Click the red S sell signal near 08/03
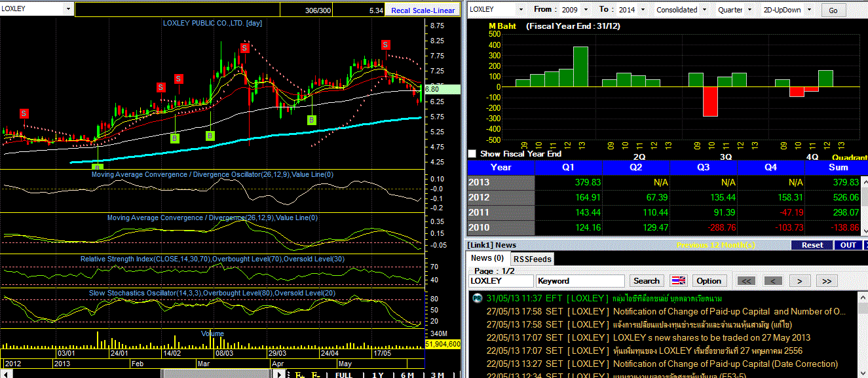The width and height of the screenshot is (868, 378). [244, 48]
